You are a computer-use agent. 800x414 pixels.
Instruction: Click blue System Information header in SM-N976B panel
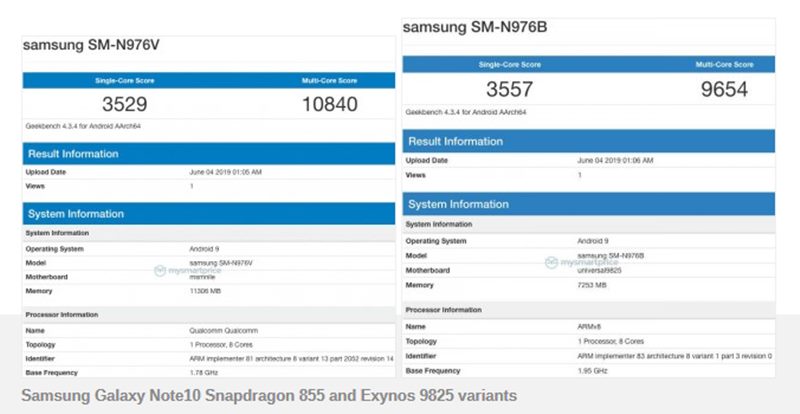coord(588,204)
